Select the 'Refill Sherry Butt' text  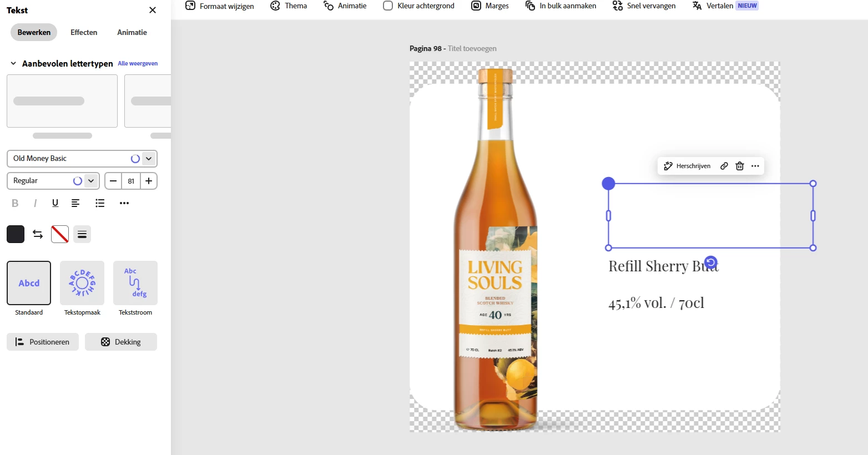[663, 266]
